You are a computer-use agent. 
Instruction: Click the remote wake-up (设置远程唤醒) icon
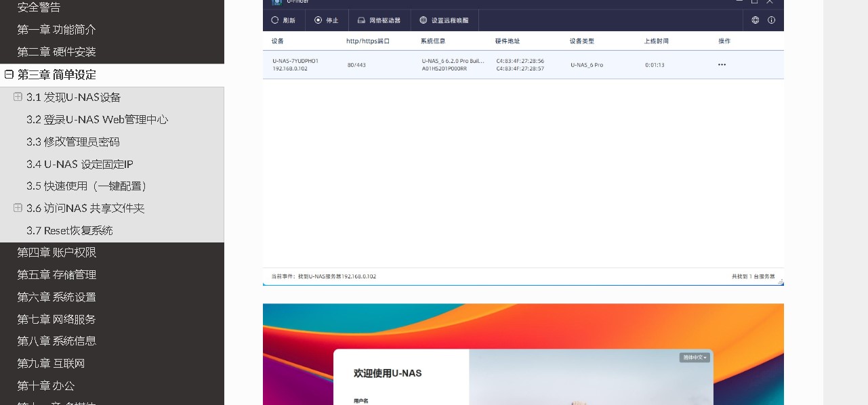[423, 20]
